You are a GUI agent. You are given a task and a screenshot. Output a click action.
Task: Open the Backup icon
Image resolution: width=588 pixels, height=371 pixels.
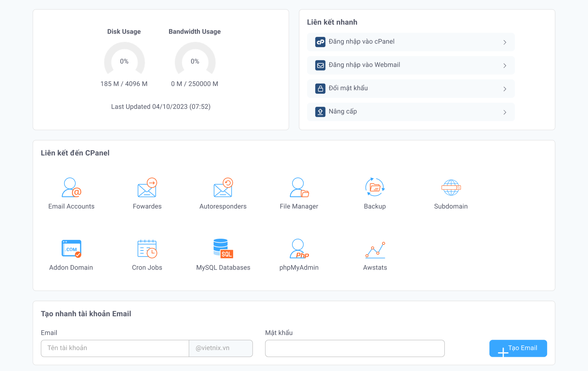(x=375, y=188)
